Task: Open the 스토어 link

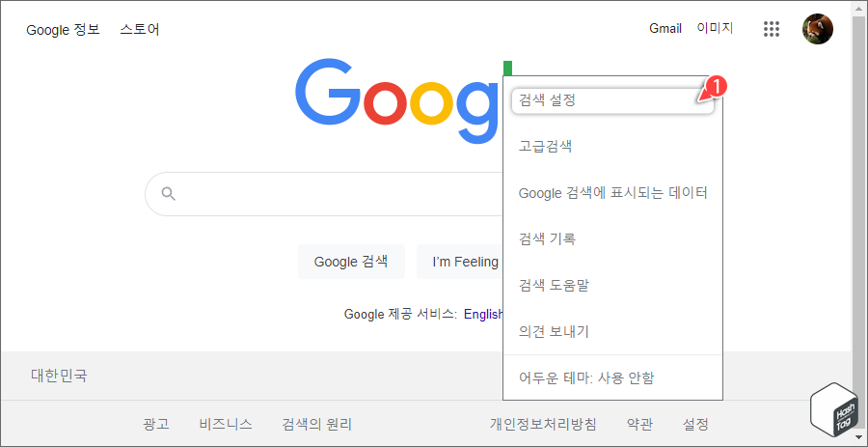Action: point(140,29)
